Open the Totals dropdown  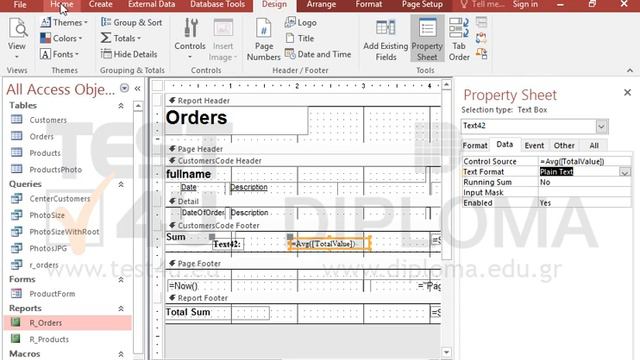(x=121, y=38)
